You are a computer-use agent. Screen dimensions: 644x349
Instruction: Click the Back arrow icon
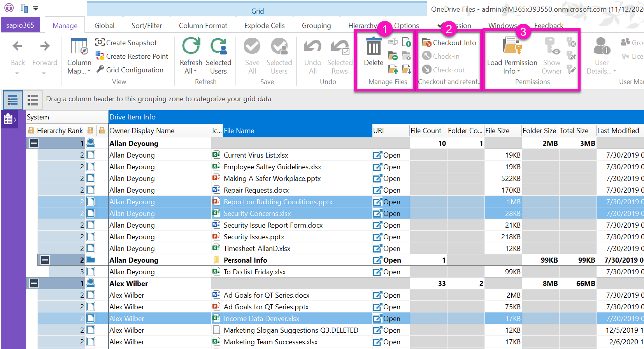point(18,46)
